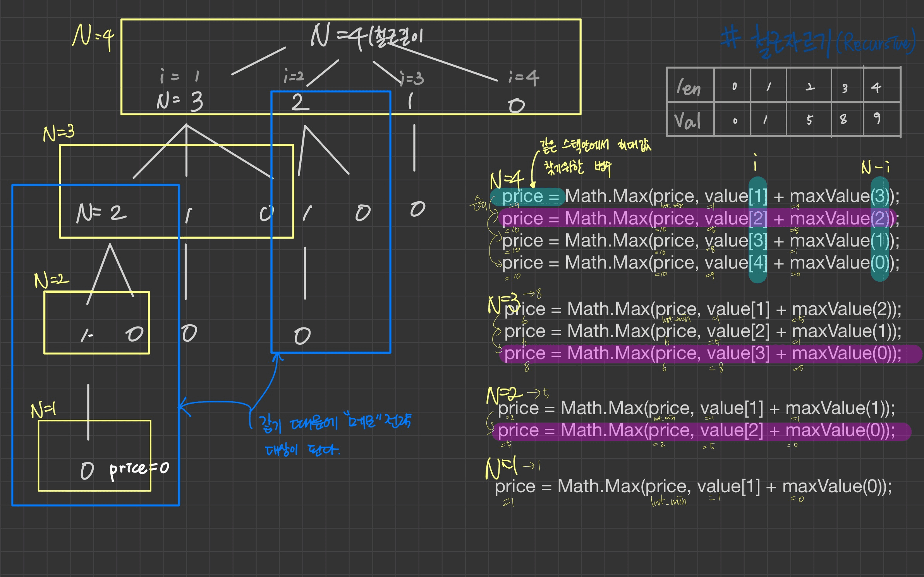Click the 'i=4' branch label

tap(524, 77)
